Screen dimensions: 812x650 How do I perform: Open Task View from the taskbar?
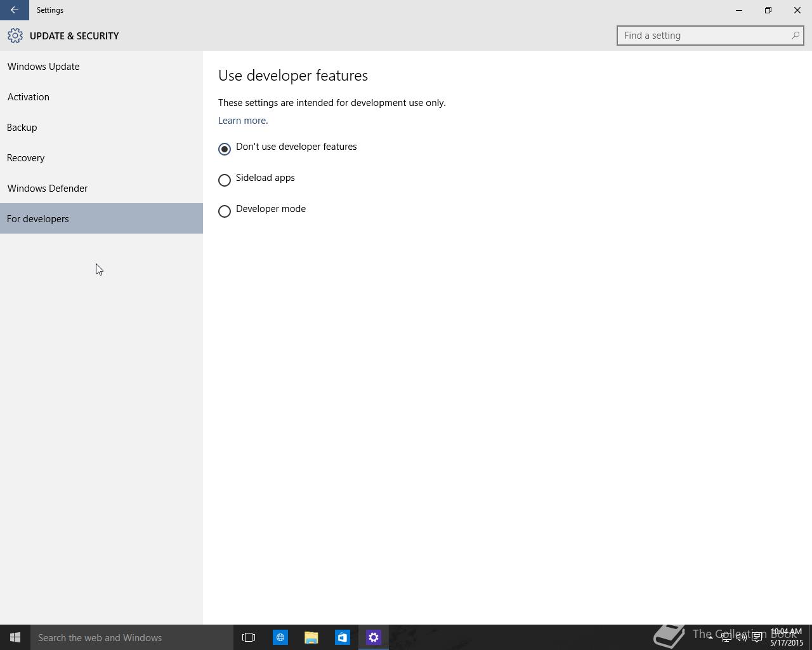249,637
